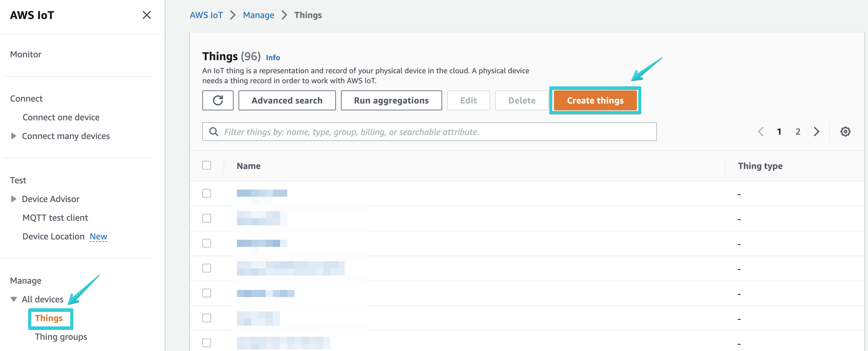Click the collapsed arrow beside Device Advisor
Viewport: 868px width, 351px height.
13,199
